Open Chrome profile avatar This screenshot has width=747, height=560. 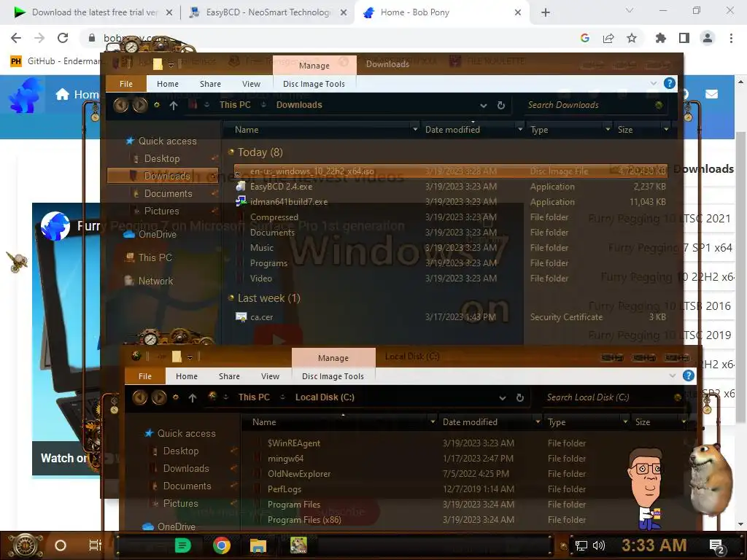click(708, 38)
